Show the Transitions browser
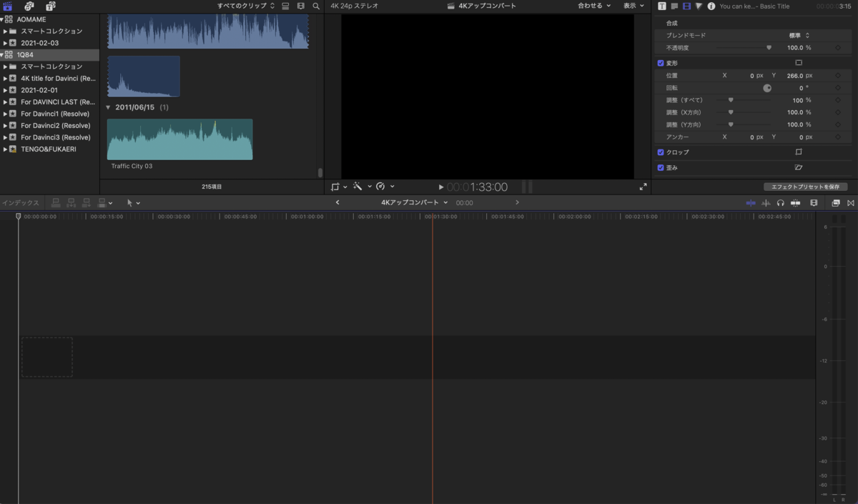 click(851, 203)
